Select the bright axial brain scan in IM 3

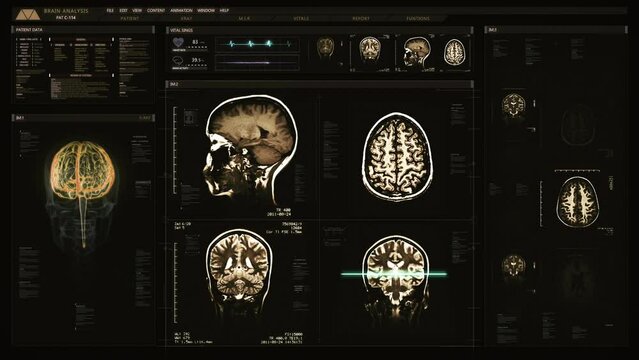coord(577,201)
